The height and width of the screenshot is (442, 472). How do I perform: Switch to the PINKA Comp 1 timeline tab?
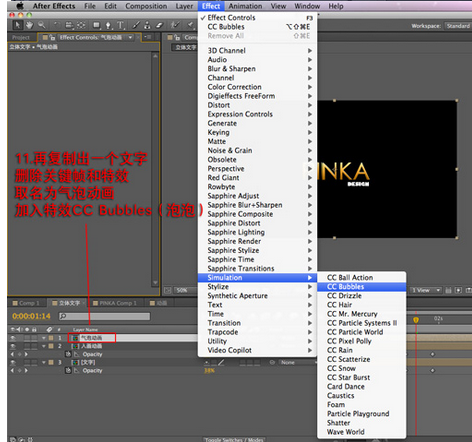(115, 303)
